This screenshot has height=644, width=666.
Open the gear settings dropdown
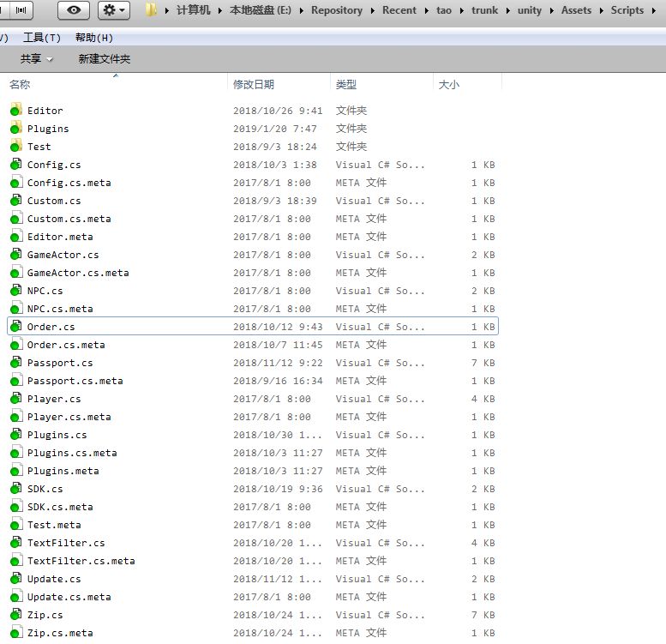(113, 10)
